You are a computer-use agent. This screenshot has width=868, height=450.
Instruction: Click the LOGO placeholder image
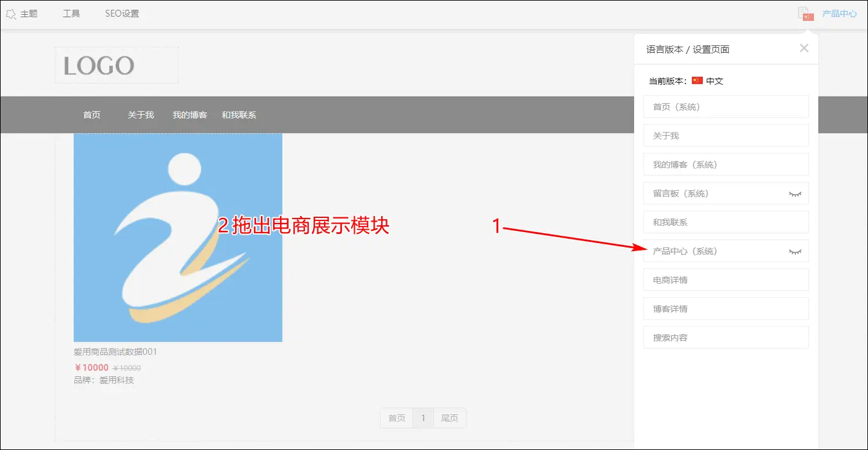click(116, 65)
